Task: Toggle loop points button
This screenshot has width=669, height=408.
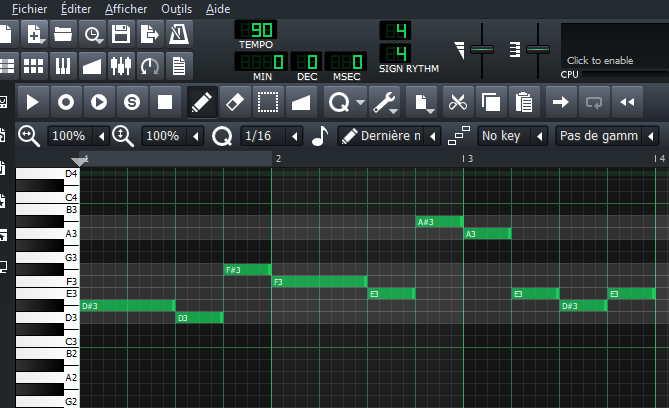Action: coord(594,102)
